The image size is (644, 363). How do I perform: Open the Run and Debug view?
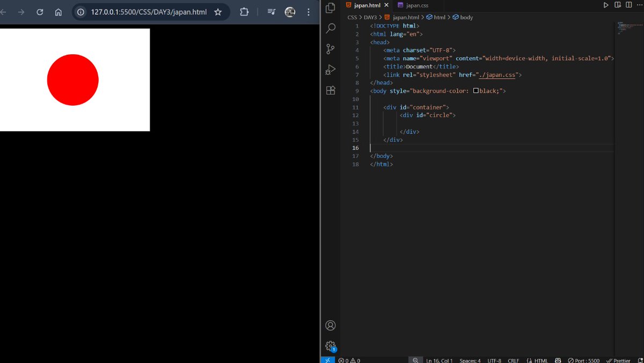coord(331,70)
